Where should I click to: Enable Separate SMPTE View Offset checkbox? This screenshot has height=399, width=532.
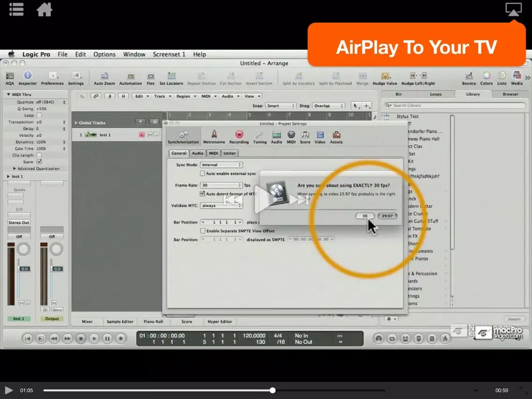pyautogui.click(x=203, y=231)
